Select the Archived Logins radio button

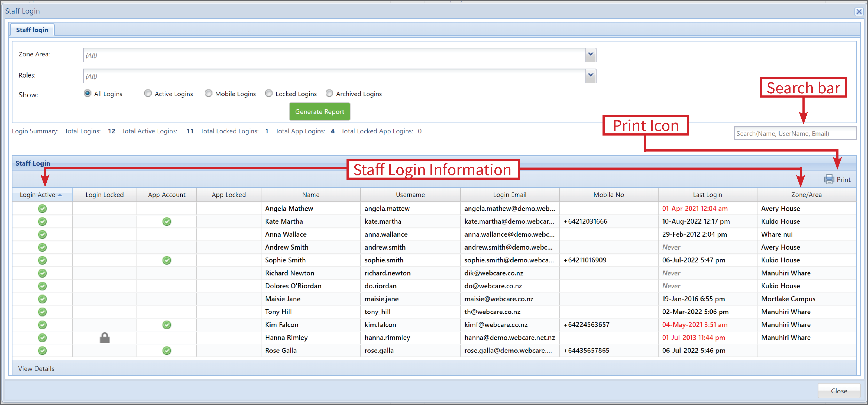(329, 94)
